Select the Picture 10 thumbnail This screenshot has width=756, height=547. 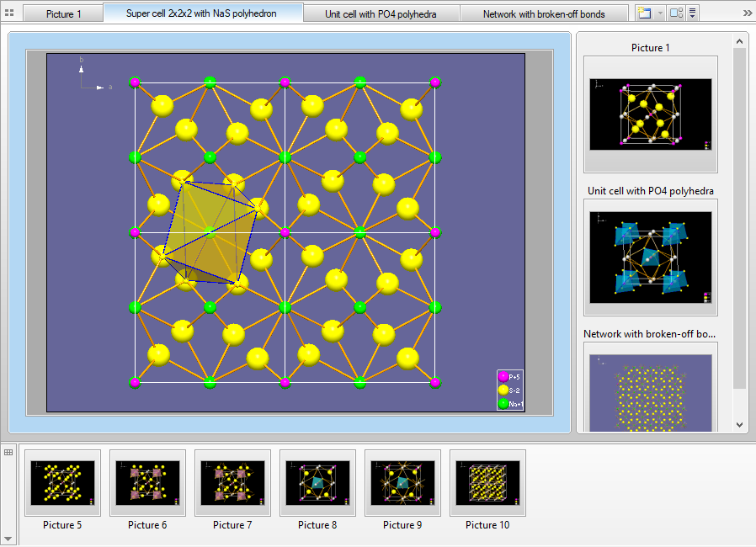tap(487, 482)
